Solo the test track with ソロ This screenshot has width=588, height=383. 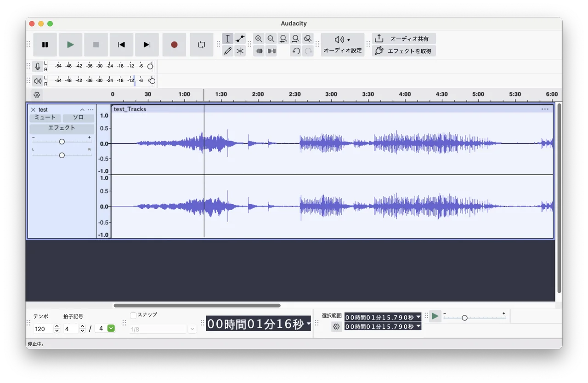point(78,118)
